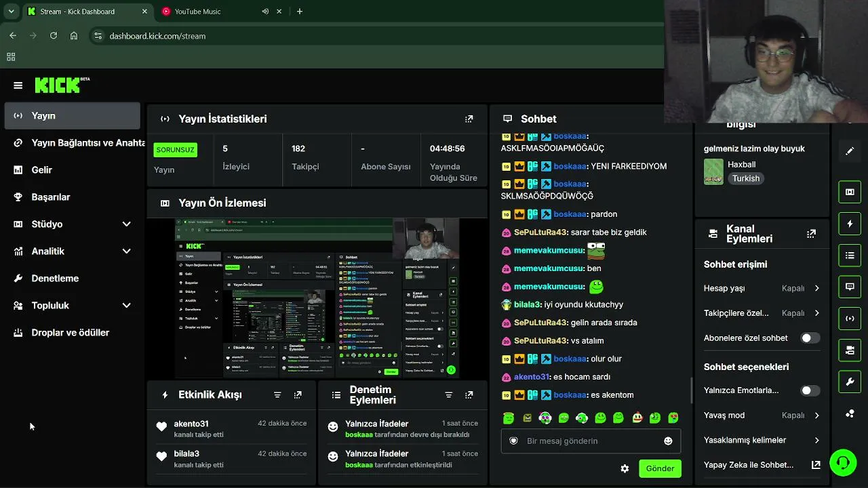This screenshot has width=868, height=488.
Task: Open the hamburger menu beside the Kick logo
Action: pyautogui.click(x=18, y=85)
